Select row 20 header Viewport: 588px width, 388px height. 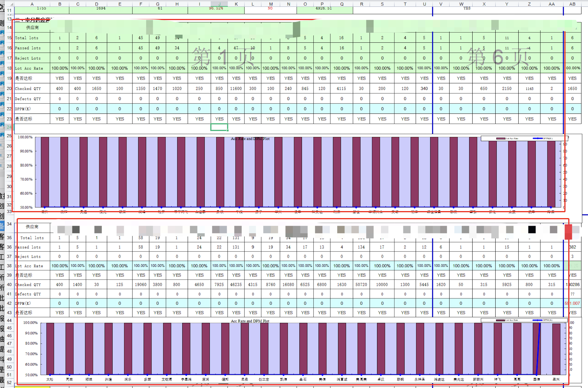pos(9,88)
